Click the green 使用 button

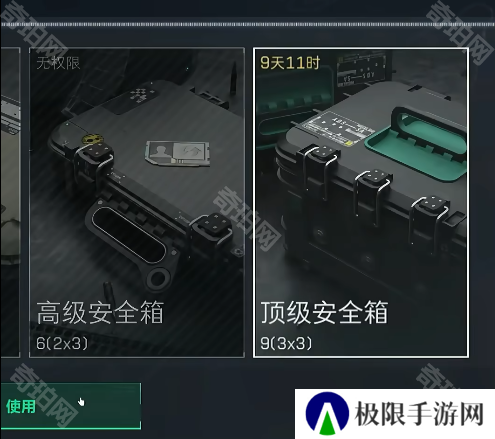(x=70, y=406)
